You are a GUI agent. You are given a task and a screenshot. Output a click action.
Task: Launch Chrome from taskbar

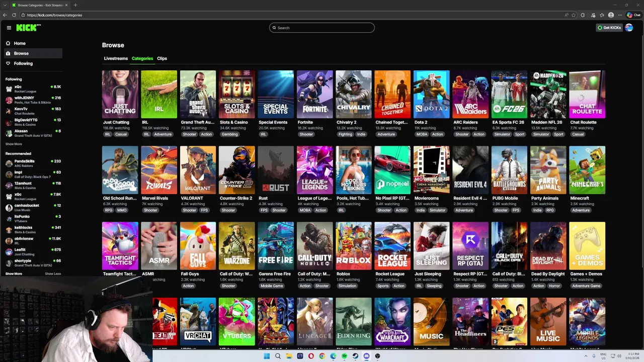tap(322, 356)
